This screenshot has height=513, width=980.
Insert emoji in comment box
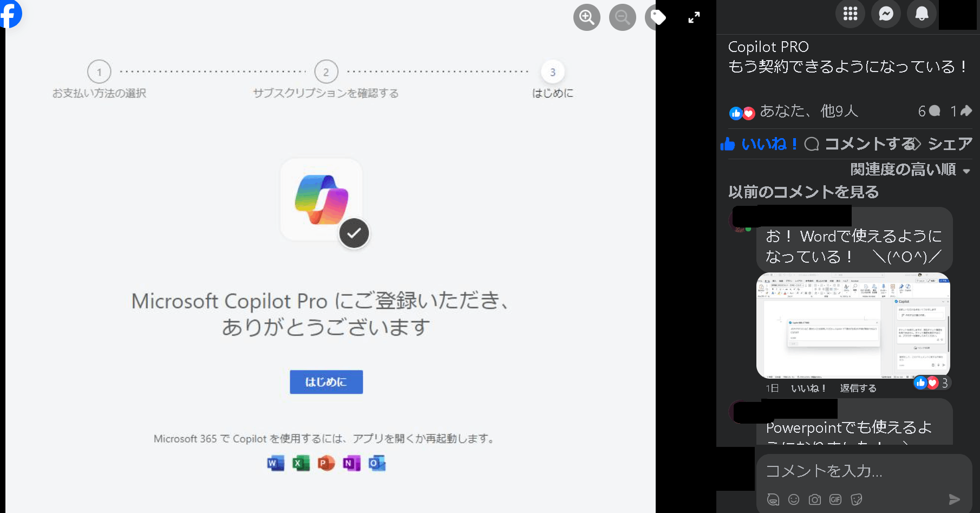(x=794, y=499)
